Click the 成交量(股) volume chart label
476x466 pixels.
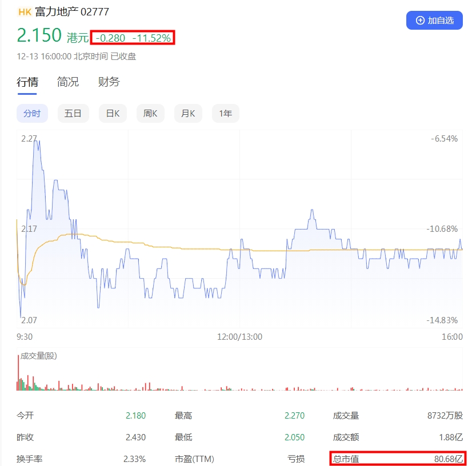(39, 356)
